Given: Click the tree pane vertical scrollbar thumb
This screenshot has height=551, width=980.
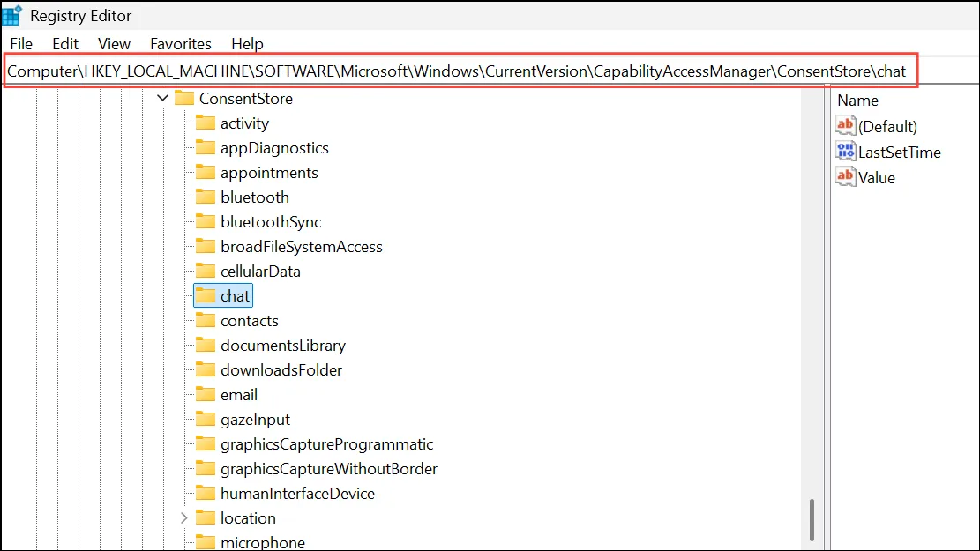Looking at the screenshot, I should (x=812, y=520).
